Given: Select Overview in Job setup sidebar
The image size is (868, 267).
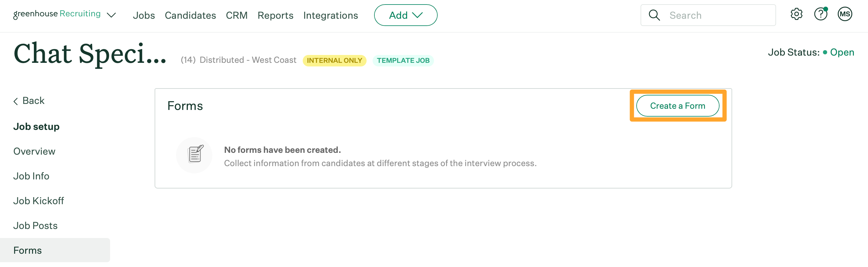Looking at the screenshot, I should point(34,152).
